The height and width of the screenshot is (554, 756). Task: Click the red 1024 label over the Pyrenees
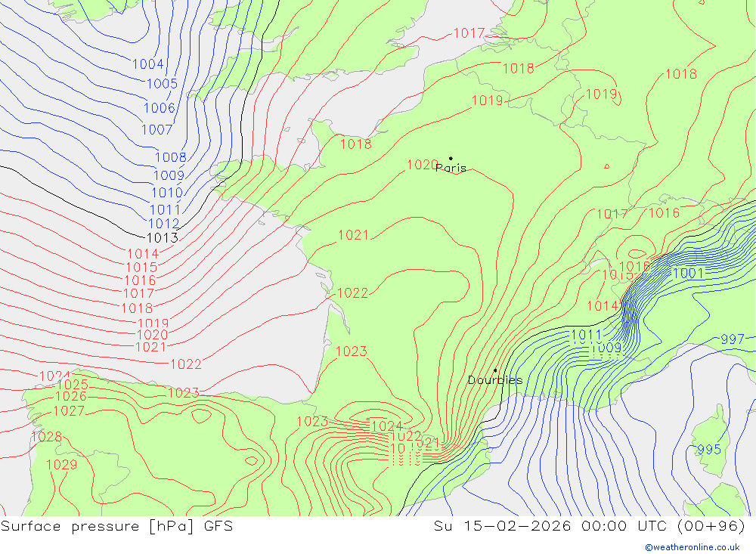(386, 426)
